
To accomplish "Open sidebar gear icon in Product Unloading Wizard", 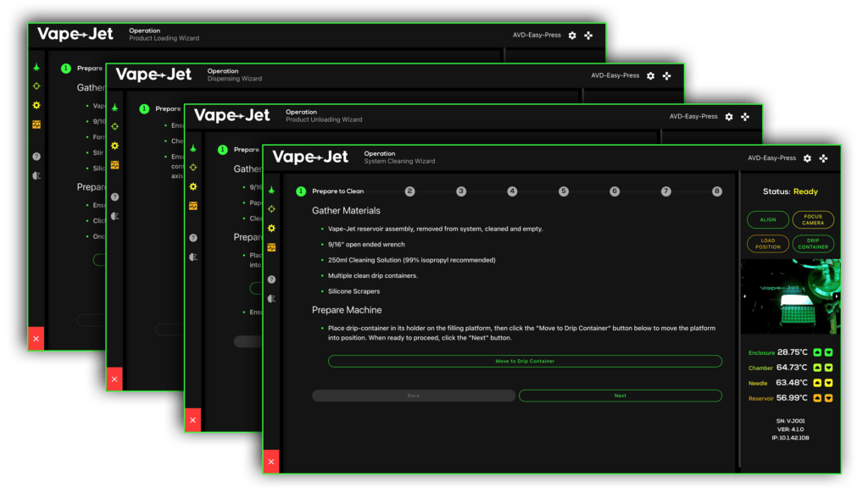I will [x=193, y=186].
